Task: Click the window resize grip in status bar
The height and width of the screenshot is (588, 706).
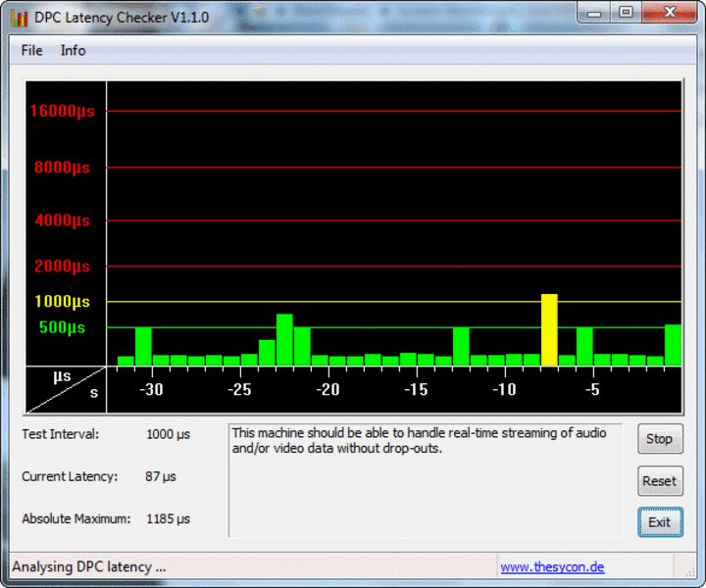Action: [x=689, y=571]
